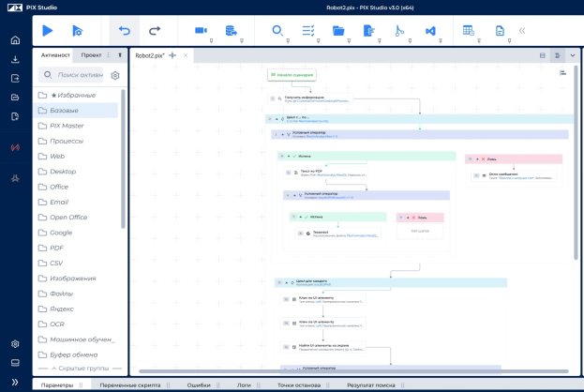Open the blue folder toolbar icon
The height and width of the screenshot is (392, 584).
pos(338,31)
